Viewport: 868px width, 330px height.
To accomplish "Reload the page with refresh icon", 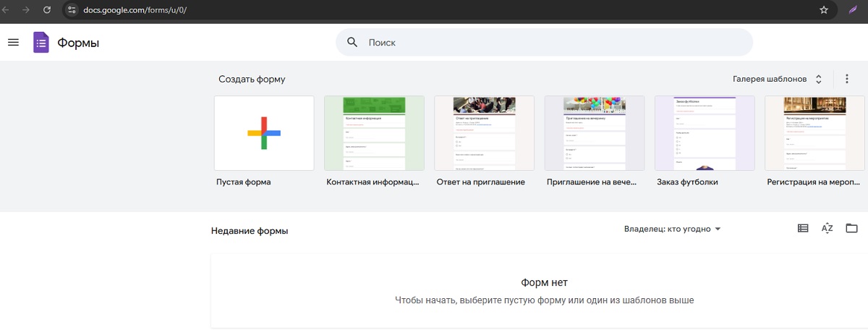I will click(47, 10).
